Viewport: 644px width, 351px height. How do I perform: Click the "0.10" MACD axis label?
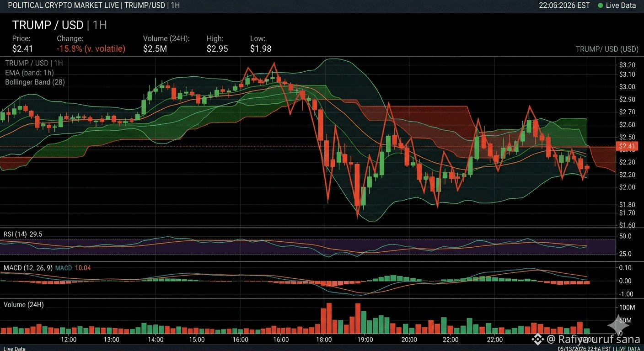click(625, 268)
